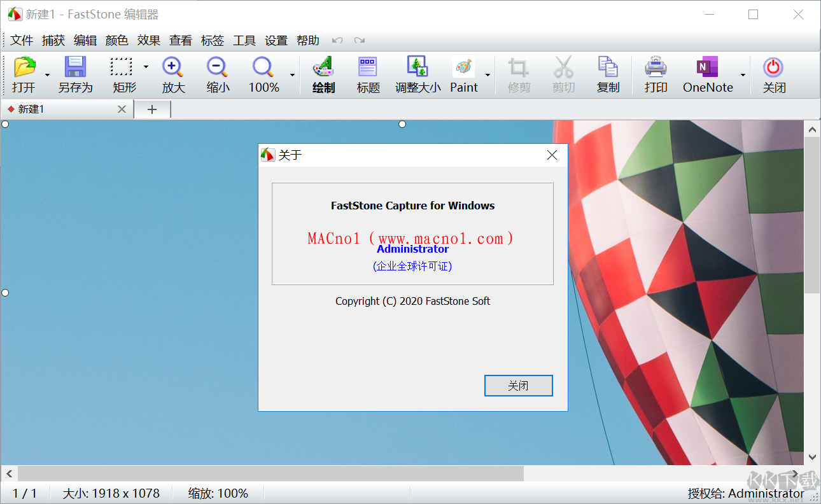Expand the 矩形 selection shape dropdown
Viewport: 821px width, 504px height.
click(146, 67)
